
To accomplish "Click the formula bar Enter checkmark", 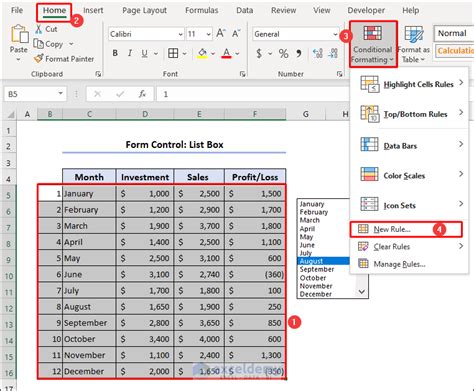I will click(120, 94).
